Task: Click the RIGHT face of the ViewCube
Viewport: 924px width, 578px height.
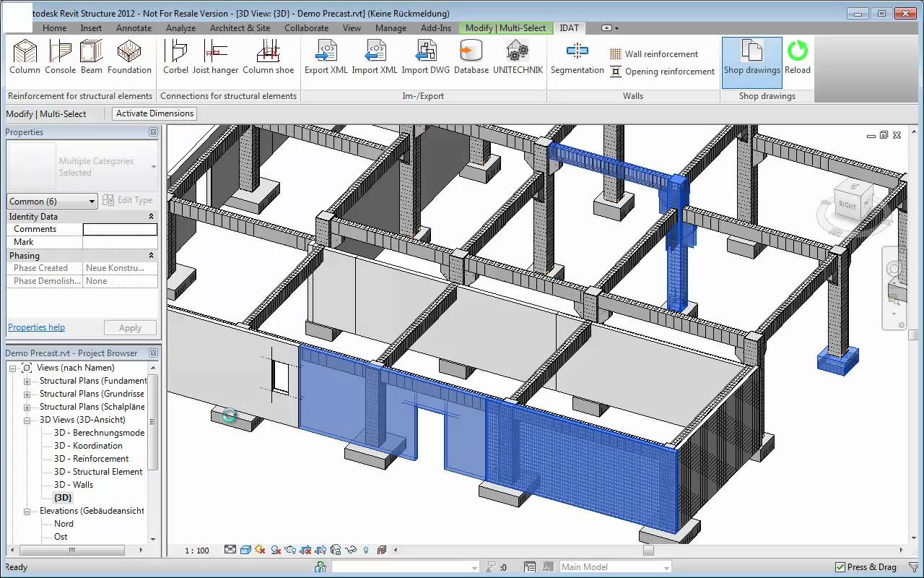Action: 847,206
